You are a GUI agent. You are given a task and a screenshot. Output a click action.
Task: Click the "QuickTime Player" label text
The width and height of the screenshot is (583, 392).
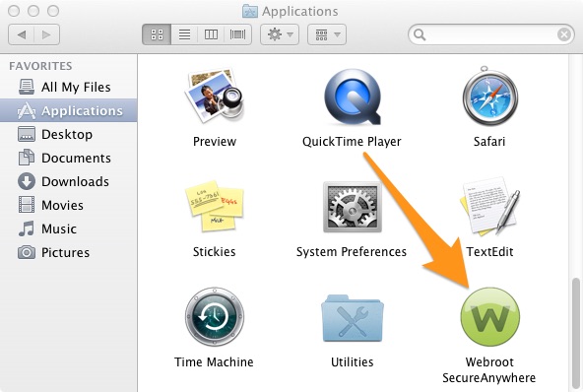click(x=352, y=141)
